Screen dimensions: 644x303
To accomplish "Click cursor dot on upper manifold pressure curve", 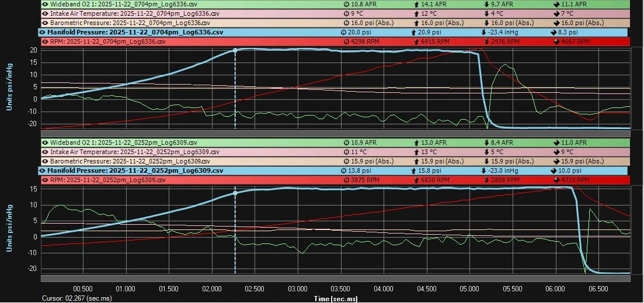I will click(235, 51).
